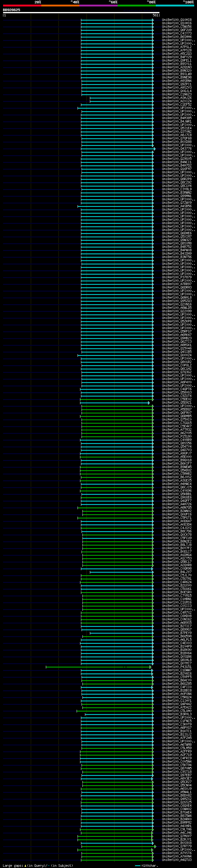Viewport: 197px width, 868px height.
Task: Select the UniRef100_Q15046 label
Action: coord(177,349)
